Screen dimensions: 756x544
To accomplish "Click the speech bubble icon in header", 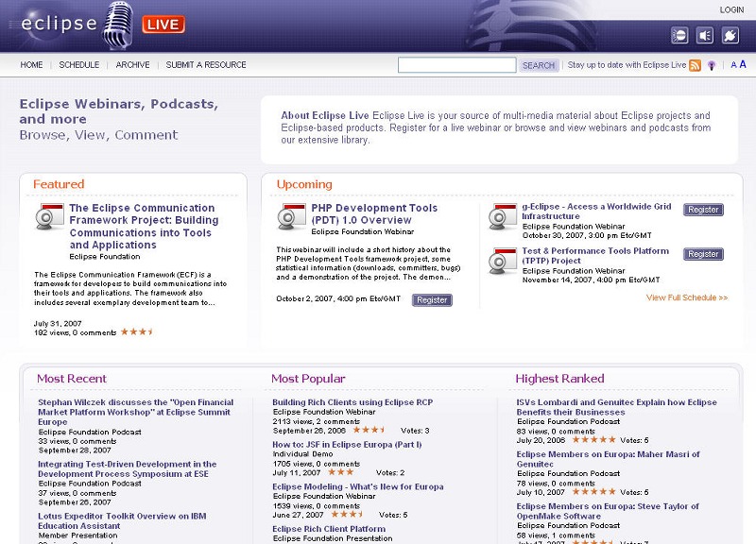I will pyautogui.click(x=679, y=36).
